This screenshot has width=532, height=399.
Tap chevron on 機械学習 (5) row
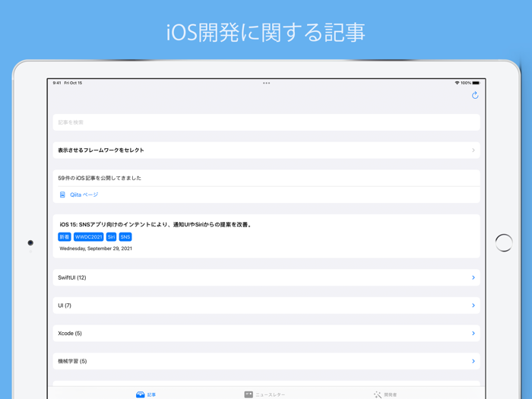(x=473, y=361)
